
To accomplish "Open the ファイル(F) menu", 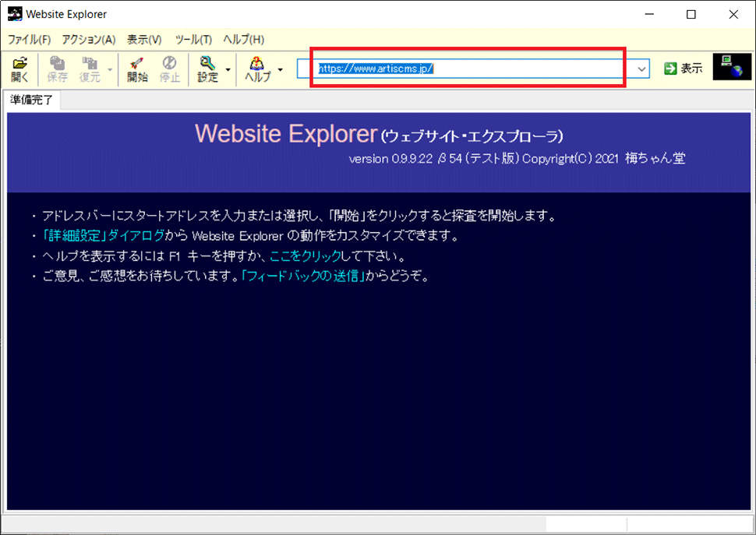I will (x=29, y=40).
